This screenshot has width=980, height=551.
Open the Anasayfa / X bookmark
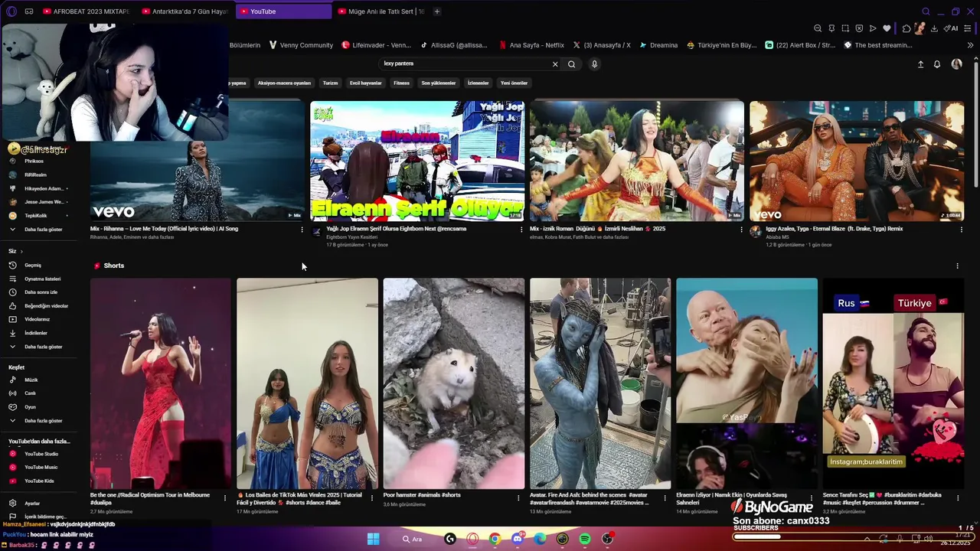(x=602, y=45)
